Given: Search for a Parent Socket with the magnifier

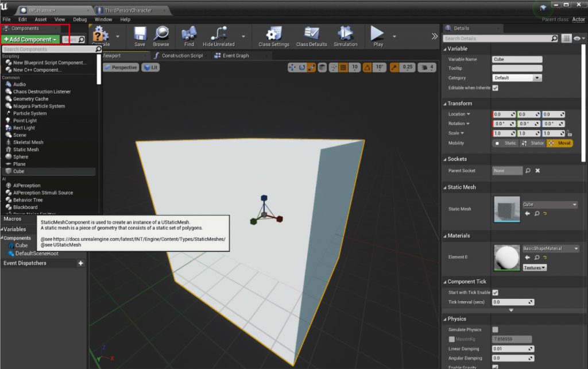Looking at the screenshot, I should click(528, 171).
